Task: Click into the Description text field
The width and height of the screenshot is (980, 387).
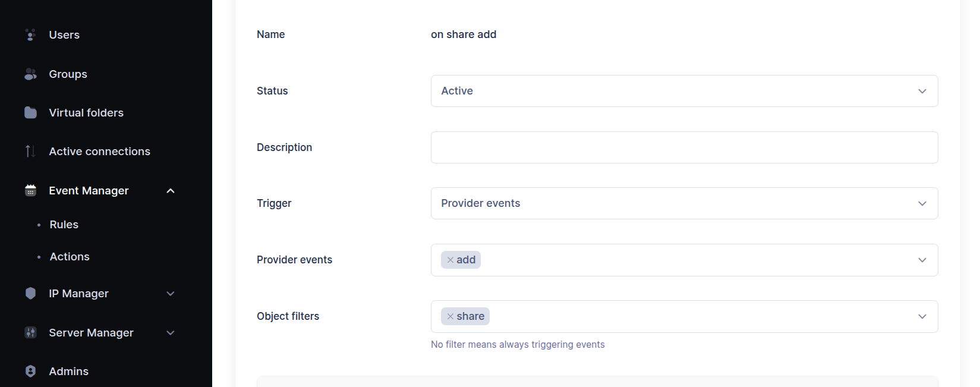Action: pos(684,147)
